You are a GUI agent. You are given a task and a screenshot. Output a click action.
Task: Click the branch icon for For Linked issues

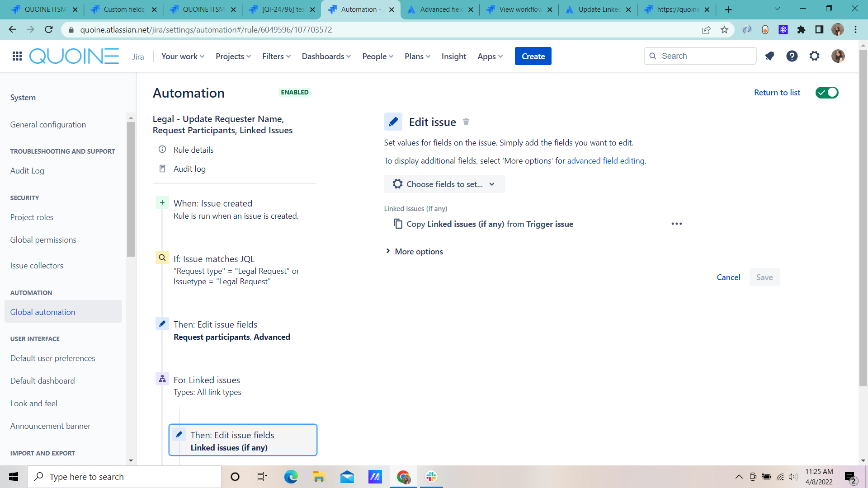coord(162,379)
